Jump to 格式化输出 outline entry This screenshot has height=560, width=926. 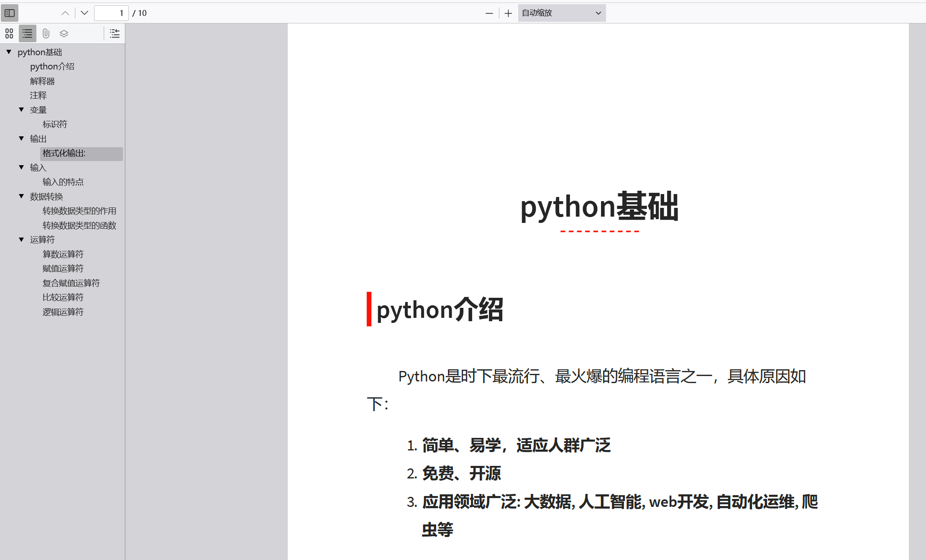coord(64,153)
